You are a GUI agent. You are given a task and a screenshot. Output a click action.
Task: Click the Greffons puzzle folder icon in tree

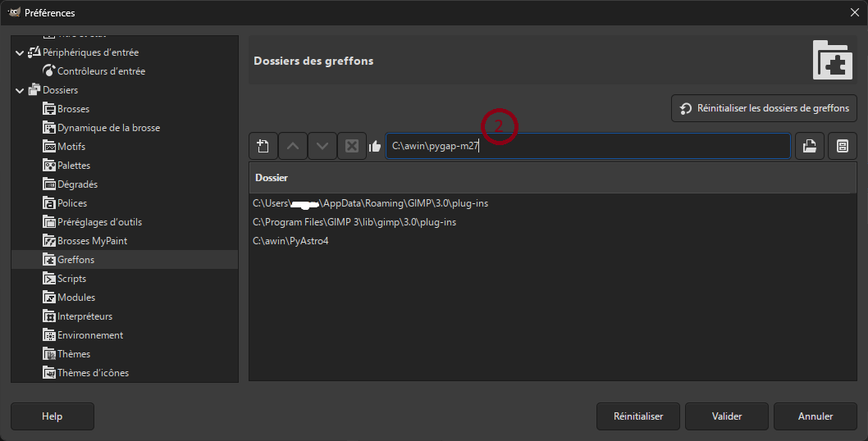pyautogui.click(x=49, y=260)
